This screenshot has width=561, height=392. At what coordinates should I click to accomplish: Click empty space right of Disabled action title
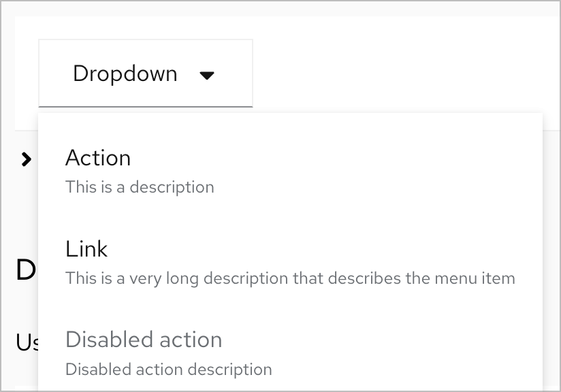(381, 340)
